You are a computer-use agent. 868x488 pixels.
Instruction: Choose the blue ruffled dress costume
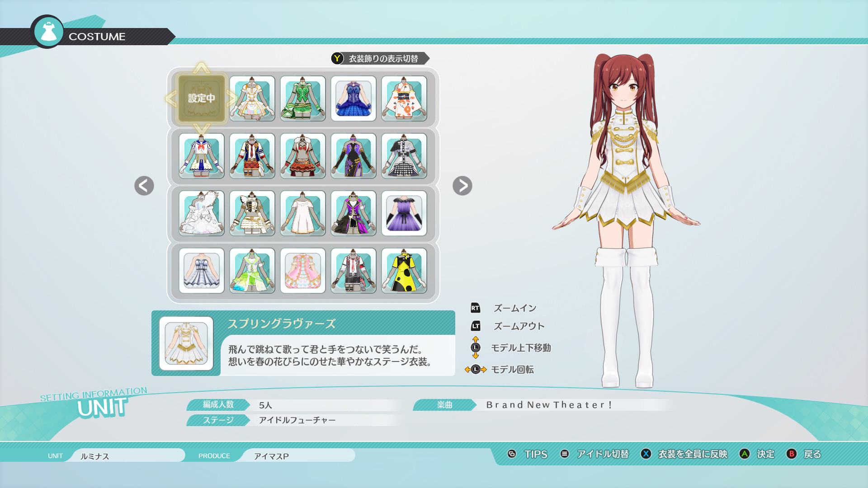pos(354,99)
